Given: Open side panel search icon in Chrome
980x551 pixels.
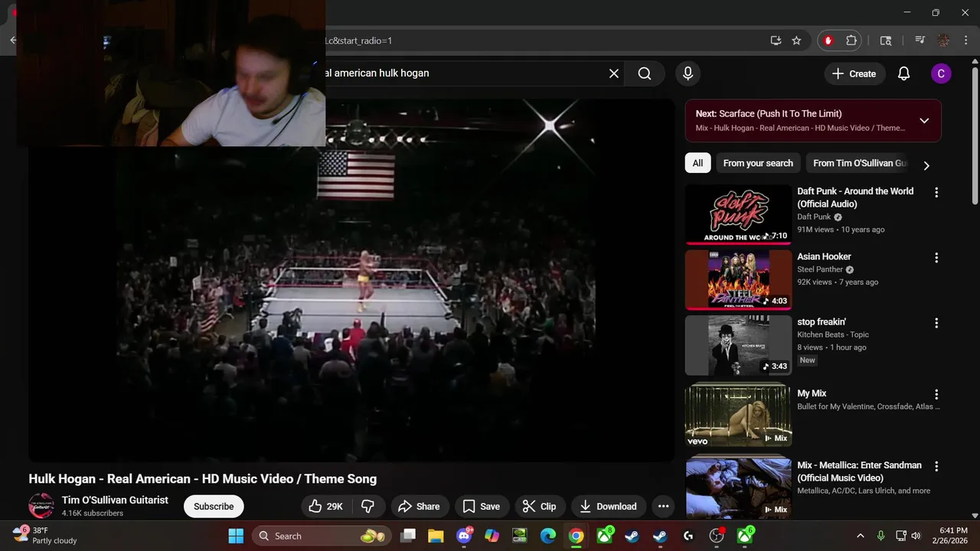Looking at the screenshot, I should [x=886, y=41].
